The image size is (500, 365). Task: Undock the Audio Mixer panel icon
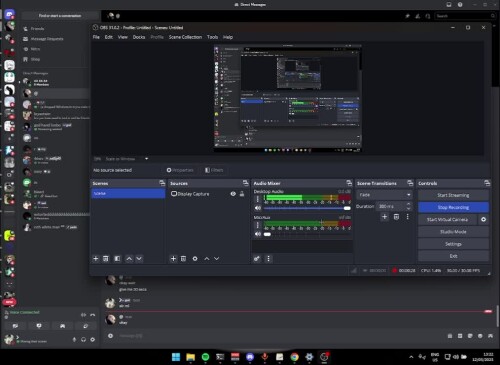point(349,183)
